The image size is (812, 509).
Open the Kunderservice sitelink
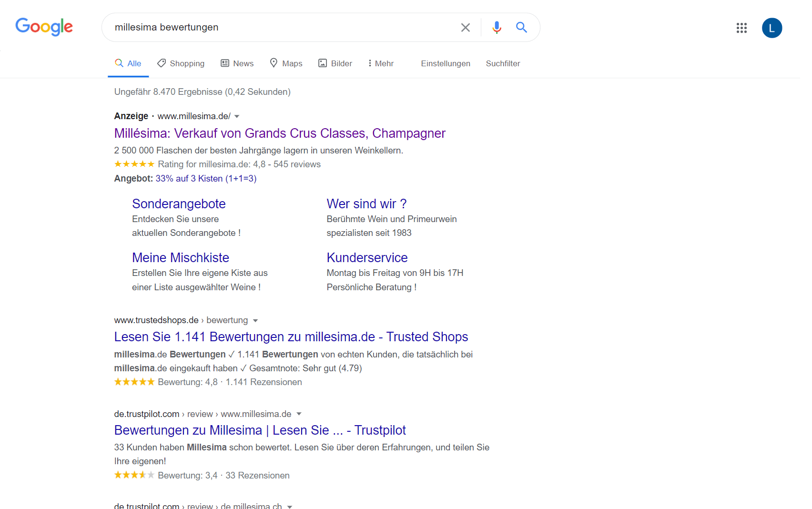(x=367, y=257)
